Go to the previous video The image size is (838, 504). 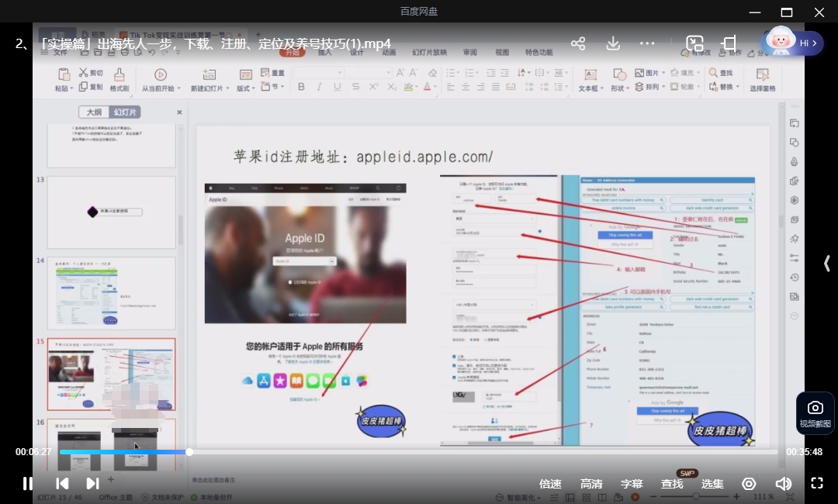pos(62,484)
